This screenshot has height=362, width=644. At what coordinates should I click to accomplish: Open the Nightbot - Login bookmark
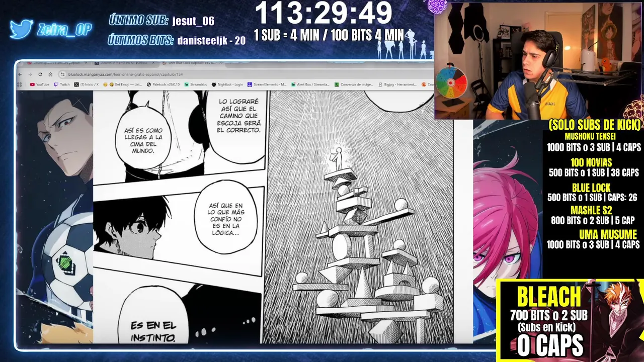point(227,84)
